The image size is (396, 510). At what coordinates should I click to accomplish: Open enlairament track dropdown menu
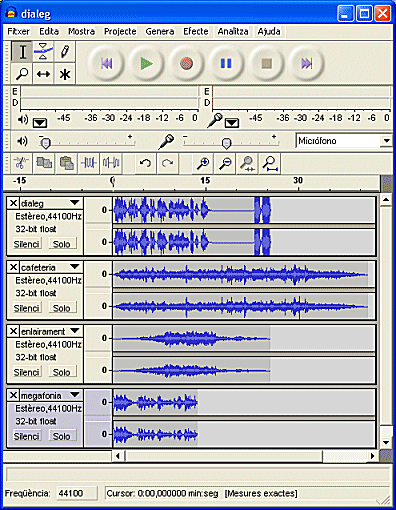(75, 331)
